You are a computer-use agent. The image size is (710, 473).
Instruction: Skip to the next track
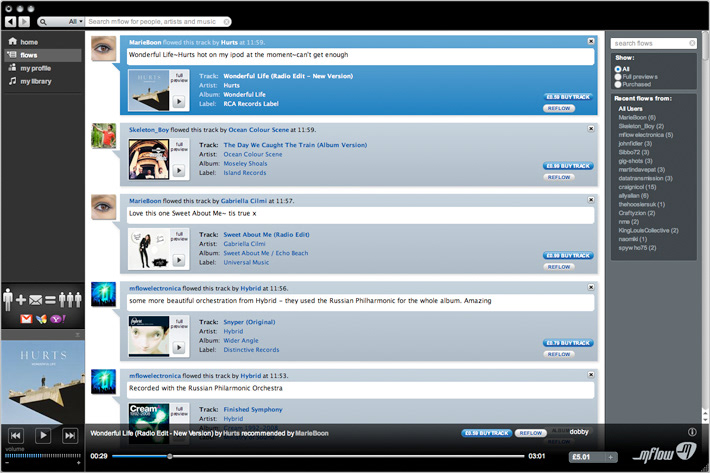point(69,435)
